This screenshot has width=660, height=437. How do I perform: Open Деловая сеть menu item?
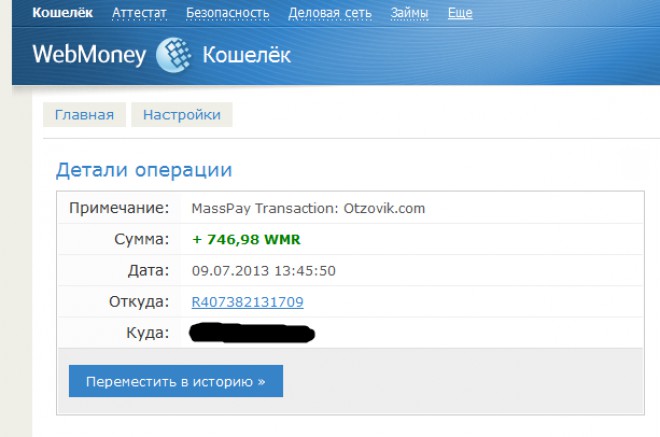point(330,13)
